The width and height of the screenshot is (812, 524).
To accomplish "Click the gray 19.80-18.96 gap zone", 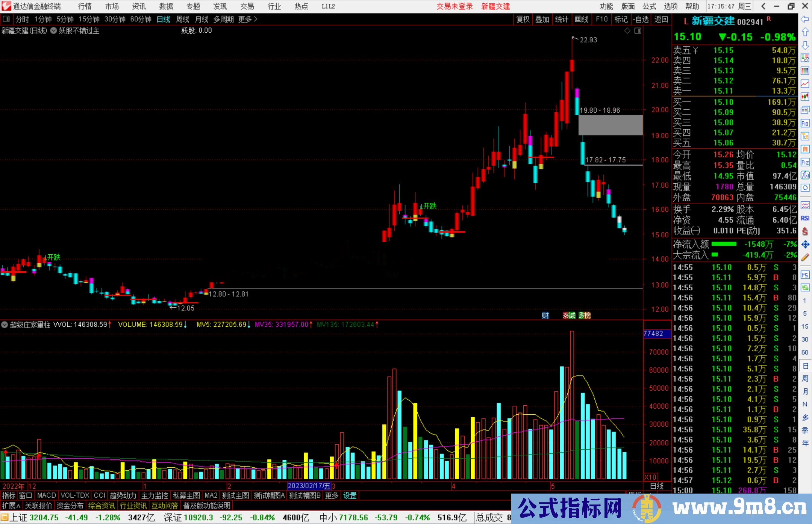I will [610, 125].
